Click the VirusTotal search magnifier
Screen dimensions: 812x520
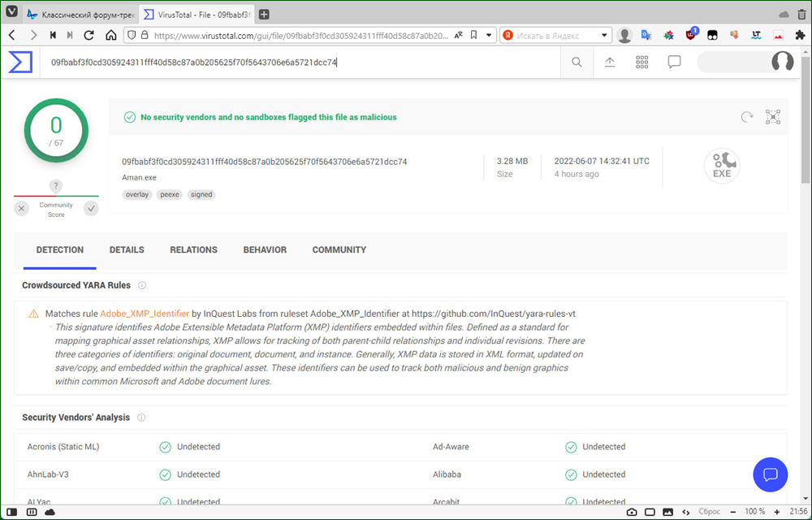click(577, 62)
